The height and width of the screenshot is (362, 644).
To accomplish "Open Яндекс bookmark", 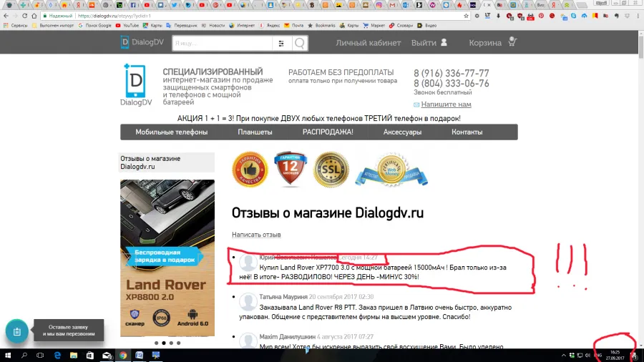I will (270, 26).
